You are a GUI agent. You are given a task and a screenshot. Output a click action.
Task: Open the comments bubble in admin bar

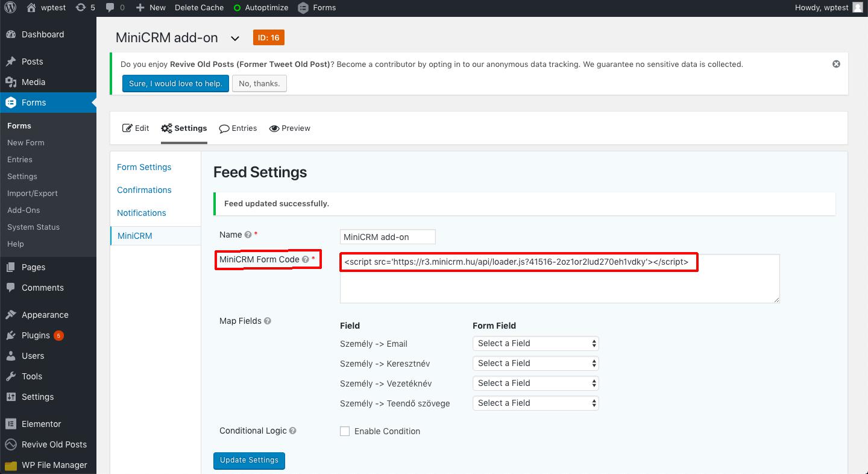click(x=110, y=8)
